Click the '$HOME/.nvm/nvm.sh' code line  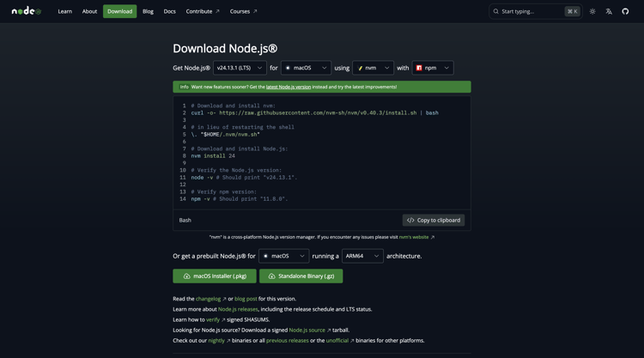226,134
